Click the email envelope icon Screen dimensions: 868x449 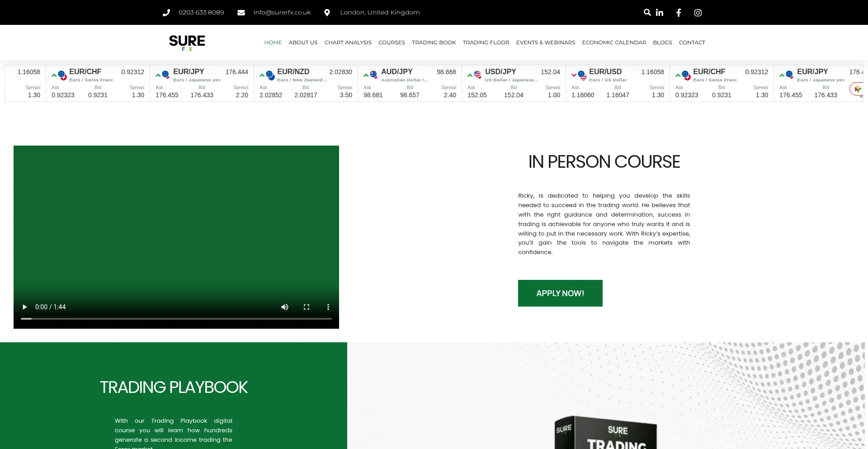tap(241, 13)
